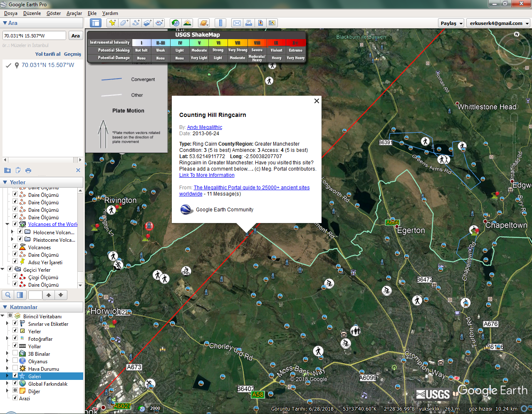Click the Add Image Overlay icon
532x414 pixels.
(147, 23)
